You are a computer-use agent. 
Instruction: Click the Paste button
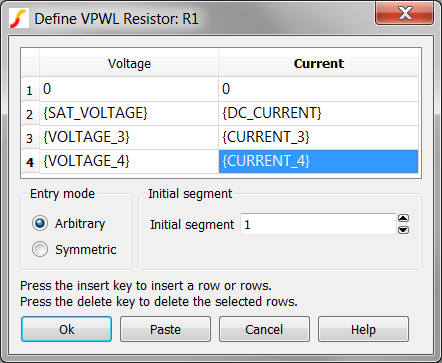[165, 329]
